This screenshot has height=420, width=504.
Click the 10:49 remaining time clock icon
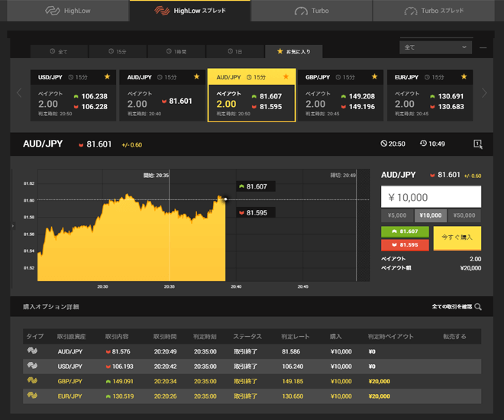pyautogui.click(x=423, y=144)
